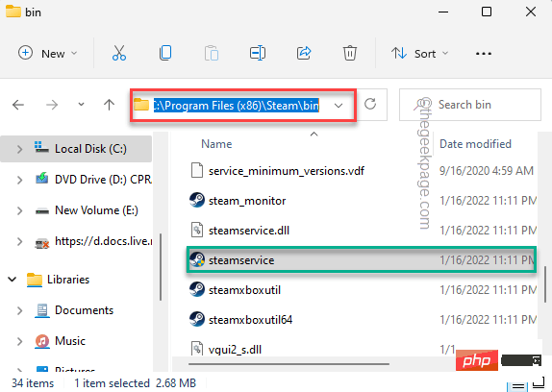Click the Delete trash can icon
The width and height of the screenshot is (552, 392).
coord(350,54)
